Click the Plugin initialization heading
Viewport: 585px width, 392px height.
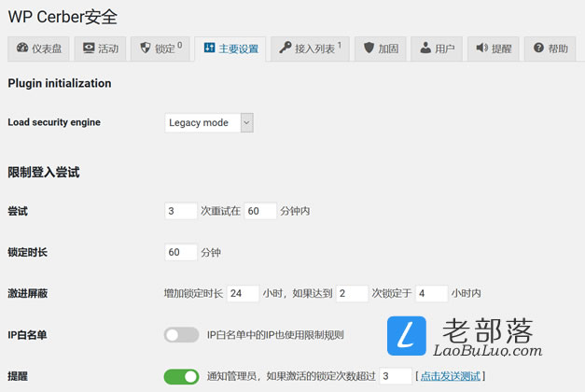point(60,83)
